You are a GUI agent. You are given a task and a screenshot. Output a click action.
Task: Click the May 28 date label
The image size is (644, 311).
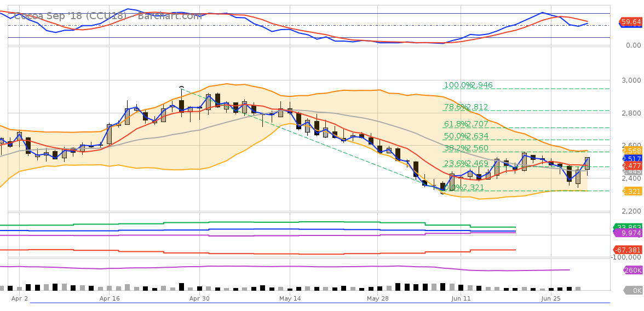[x=378, y=298]
